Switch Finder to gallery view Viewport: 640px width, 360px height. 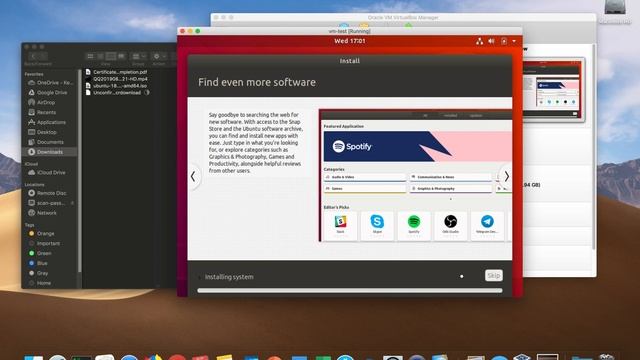tap(121, 56)
